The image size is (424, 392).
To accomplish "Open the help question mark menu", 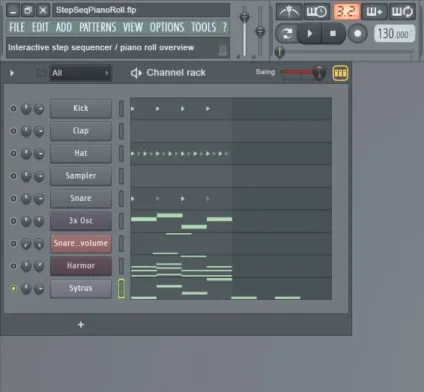I will coord(225,27).
